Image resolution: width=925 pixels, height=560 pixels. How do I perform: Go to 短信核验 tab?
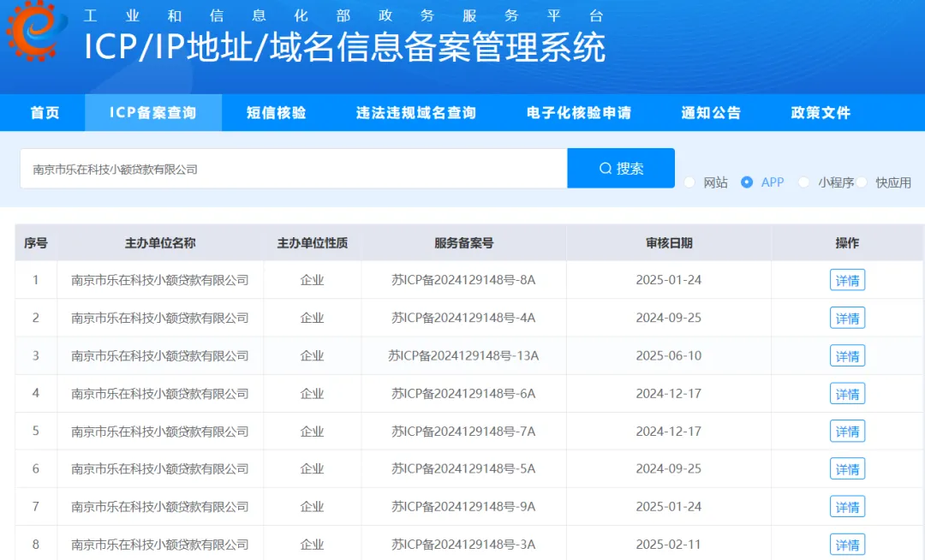pos(276,112)
